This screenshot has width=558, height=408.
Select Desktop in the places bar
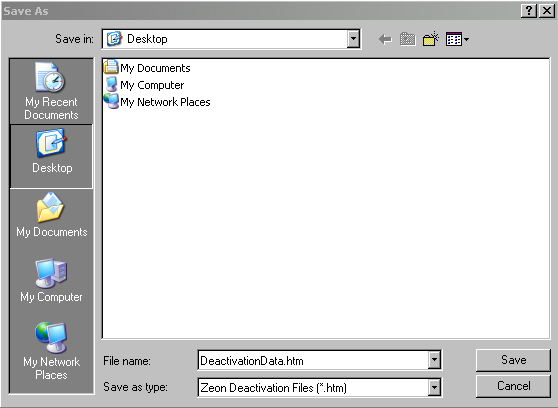click(51, 156)
